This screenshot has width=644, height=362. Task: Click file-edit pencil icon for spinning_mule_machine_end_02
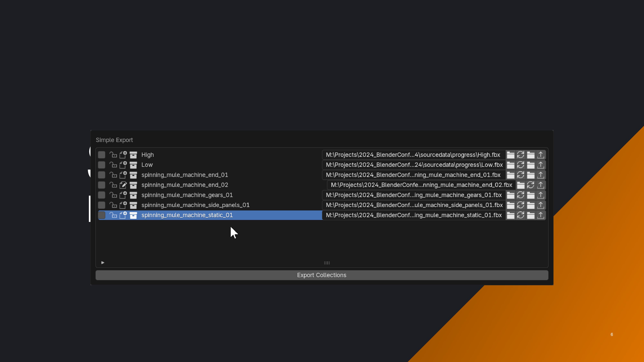(123, 185)
